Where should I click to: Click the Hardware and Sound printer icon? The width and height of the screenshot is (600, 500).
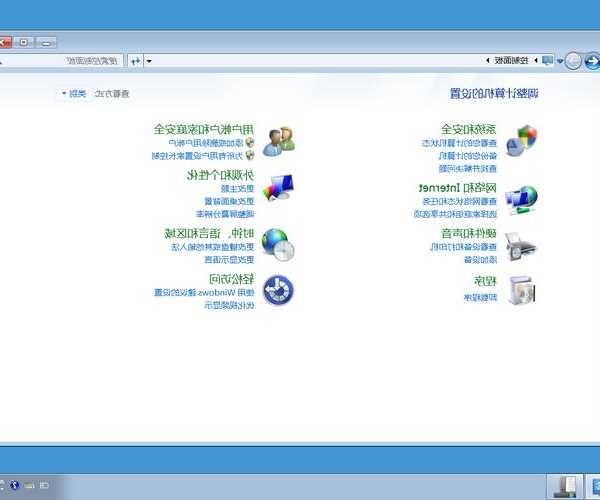click(521, 245)
